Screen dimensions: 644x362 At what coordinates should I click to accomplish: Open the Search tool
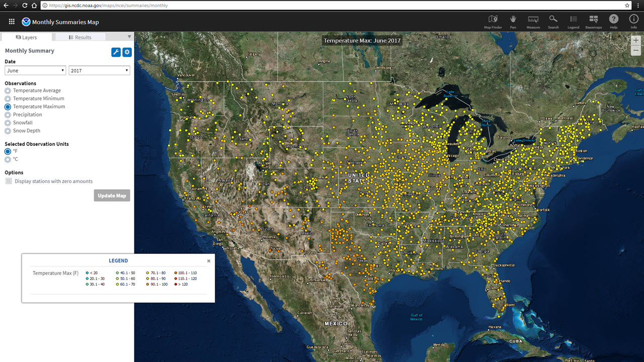(x=553, y=21)
